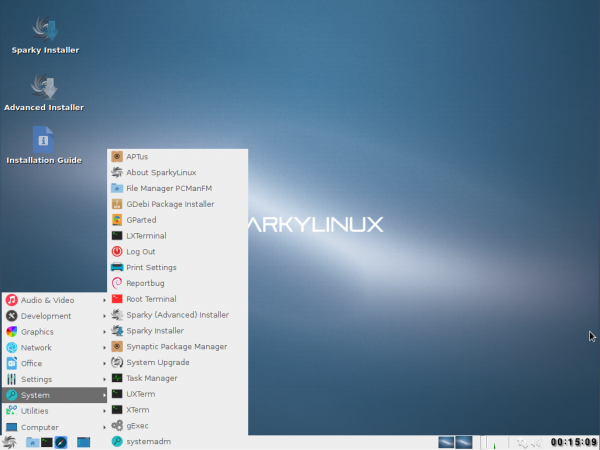Open terminal launcher in the taskbar
This screenshot has height=450, width=600.
click(x=47, y=442)
